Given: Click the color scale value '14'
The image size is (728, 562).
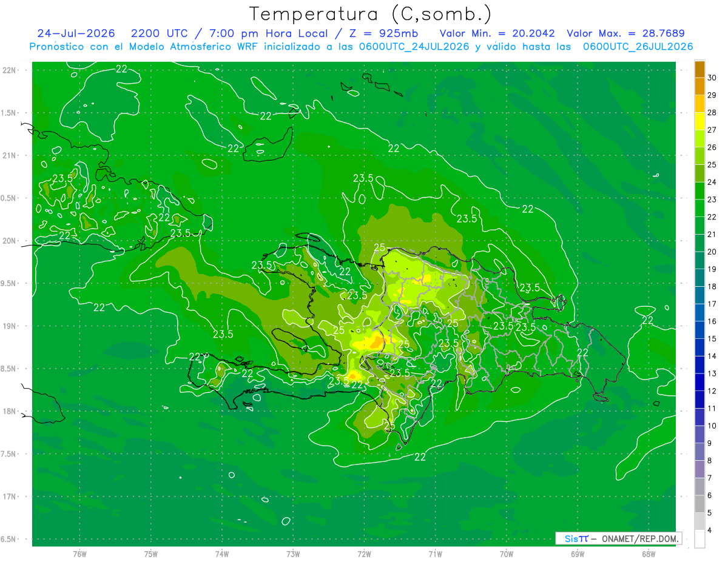Looking at the screenshot, I should [712, 356].
